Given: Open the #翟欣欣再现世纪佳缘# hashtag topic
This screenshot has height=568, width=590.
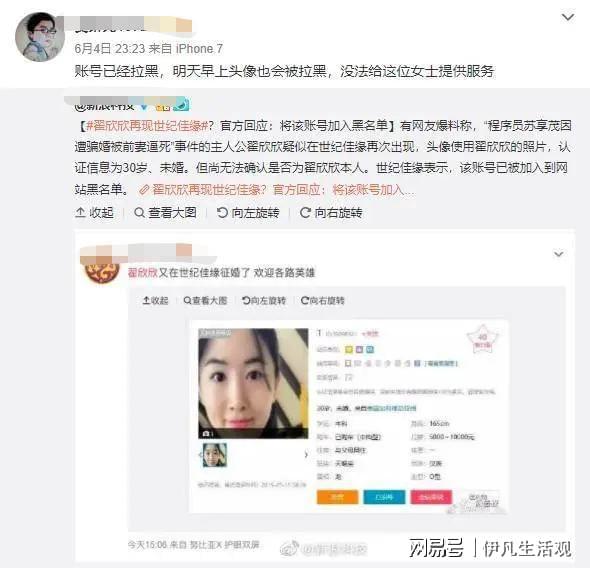Looking at the screenshot, I should tap(147, 126).
